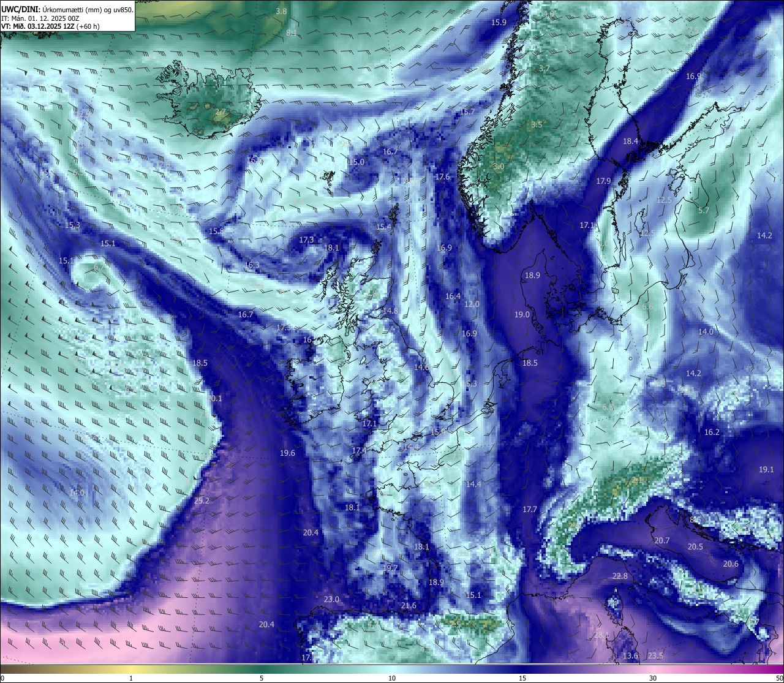Click the value label '16.2' on the map
This screenshot has height=683, width=784.
point(712,432)
